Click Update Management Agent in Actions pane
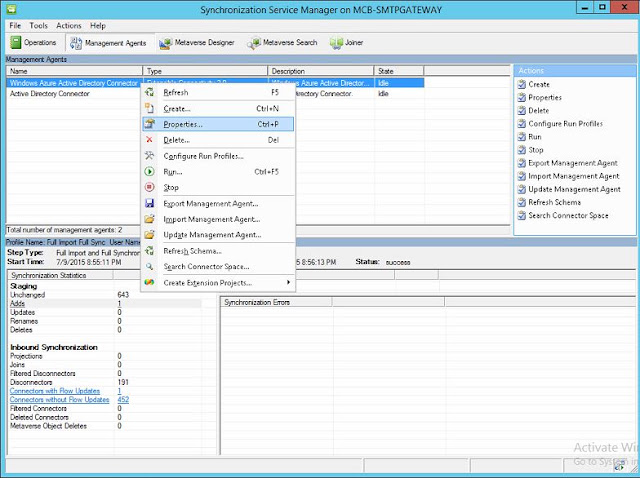Image resolution: width=640 pixels, height=478 pixels. 574,189
